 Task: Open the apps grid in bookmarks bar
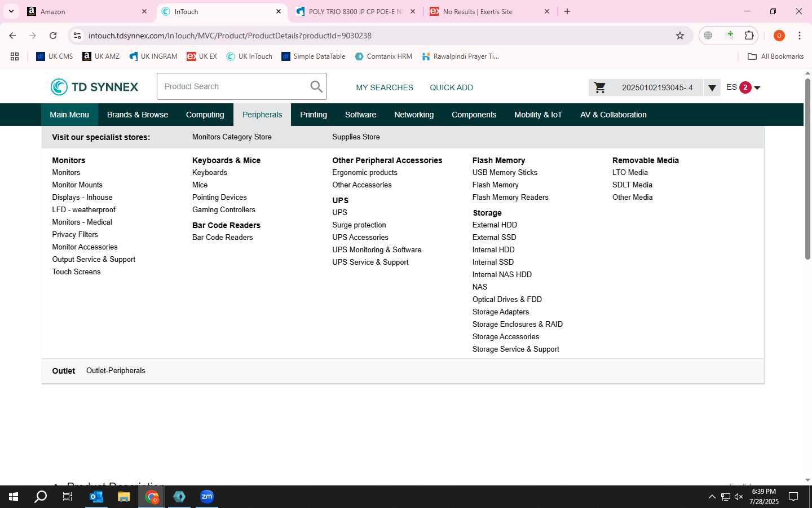15,56
